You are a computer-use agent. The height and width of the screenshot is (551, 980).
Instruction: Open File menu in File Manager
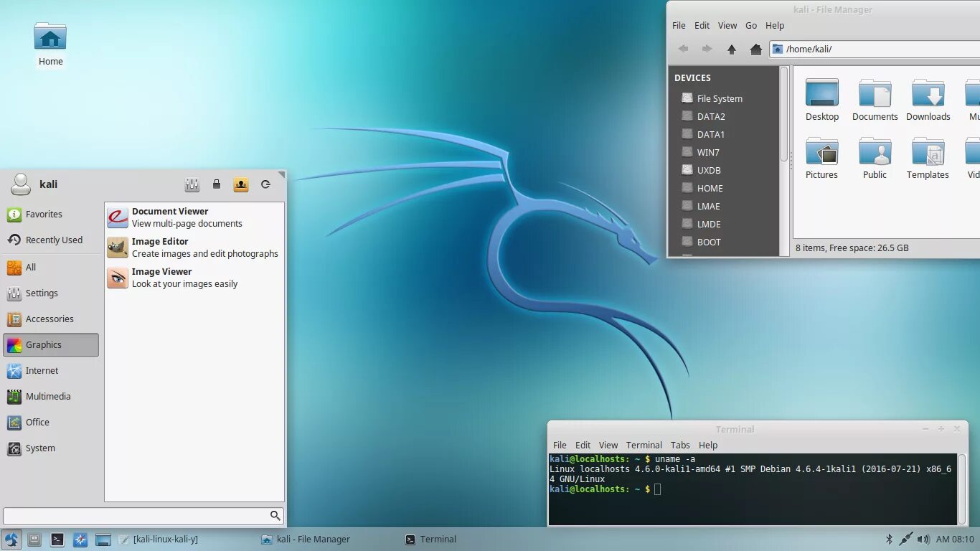679,25
